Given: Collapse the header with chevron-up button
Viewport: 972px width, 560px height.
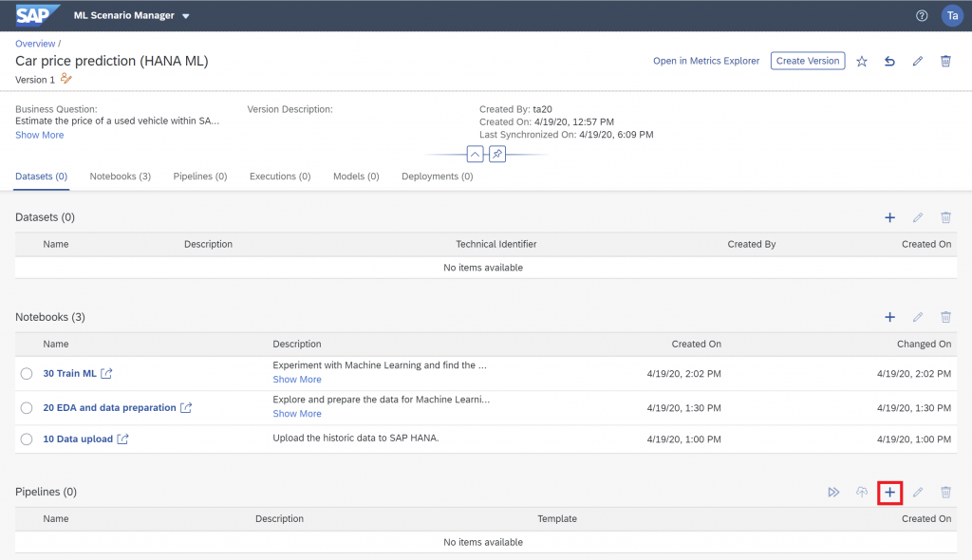Looking at the screenshot, I should pyautogui.click(x=475, y=154).
